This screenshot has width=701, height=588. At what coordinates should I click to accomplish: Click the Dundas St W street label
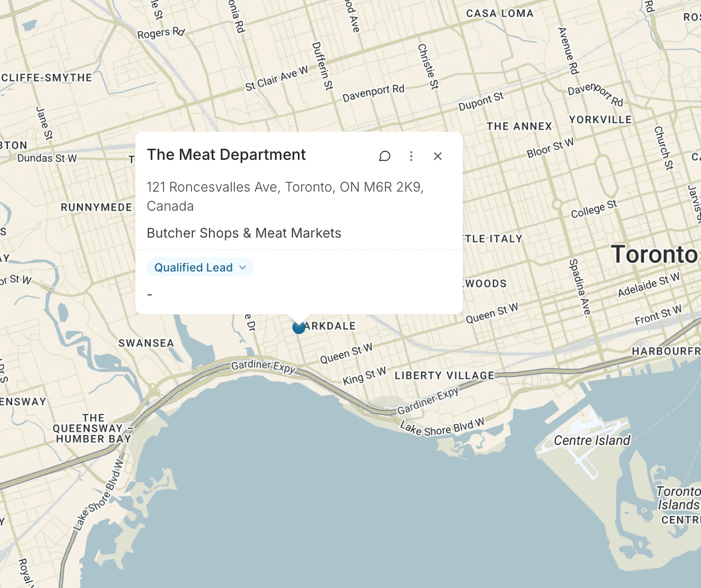click(x=47, y=158)
